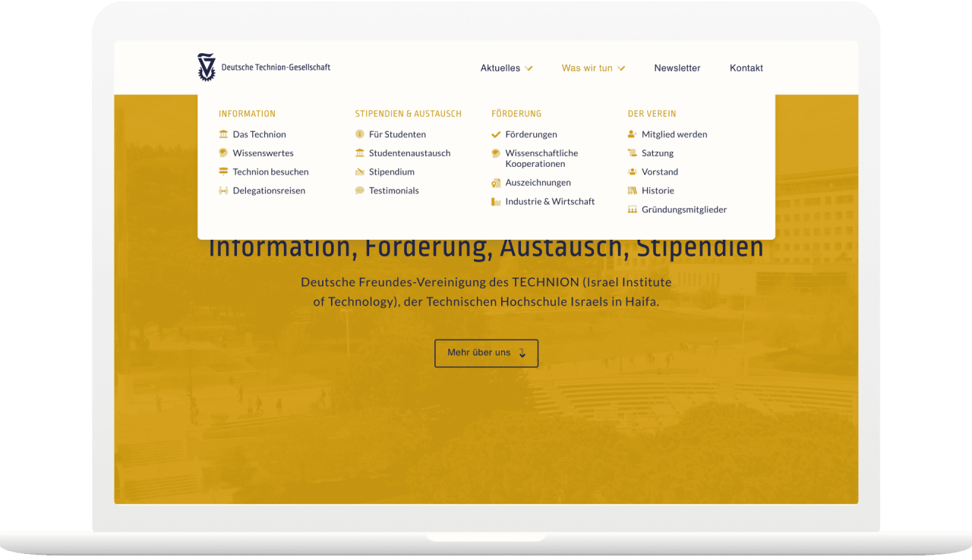The image size is (972, 560).
Task: Click the speech bubble icon beside Testimonials
Action: point(360,190)
